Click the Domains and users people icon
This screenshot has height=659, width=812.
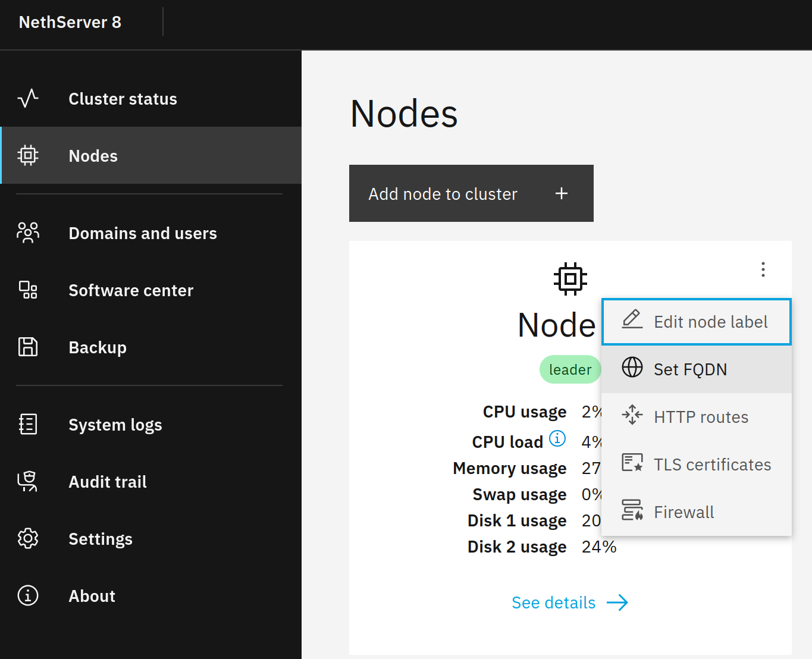click(28, 233)
